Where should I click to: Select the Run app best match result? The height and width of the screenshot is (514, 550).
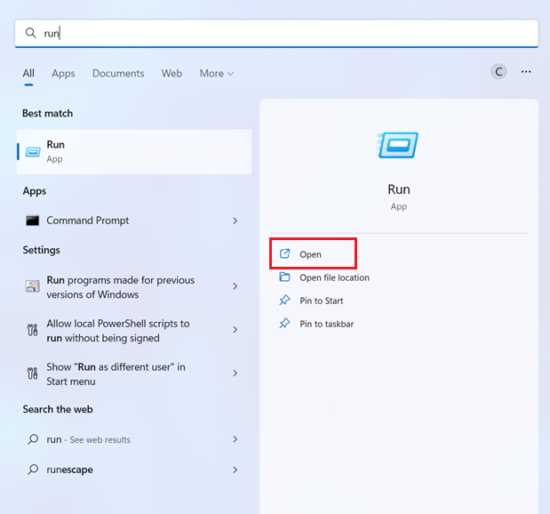point(134,152)
